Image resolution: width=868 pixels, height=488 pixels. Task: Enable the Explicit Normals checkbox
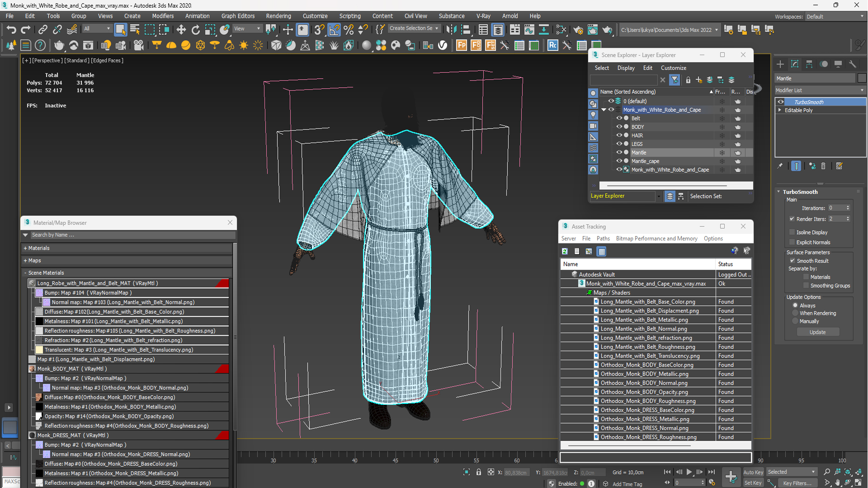[792, 242]
